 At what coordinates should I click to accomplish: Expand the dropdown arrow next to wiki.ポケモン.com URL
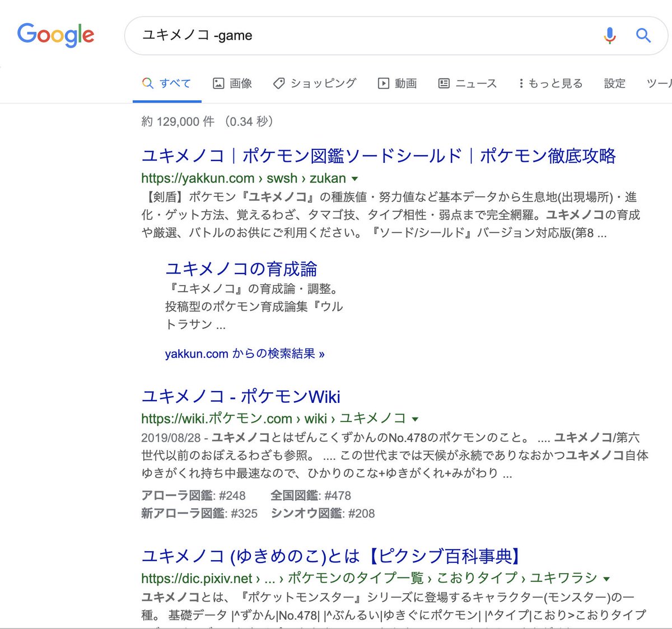[415, 419]
